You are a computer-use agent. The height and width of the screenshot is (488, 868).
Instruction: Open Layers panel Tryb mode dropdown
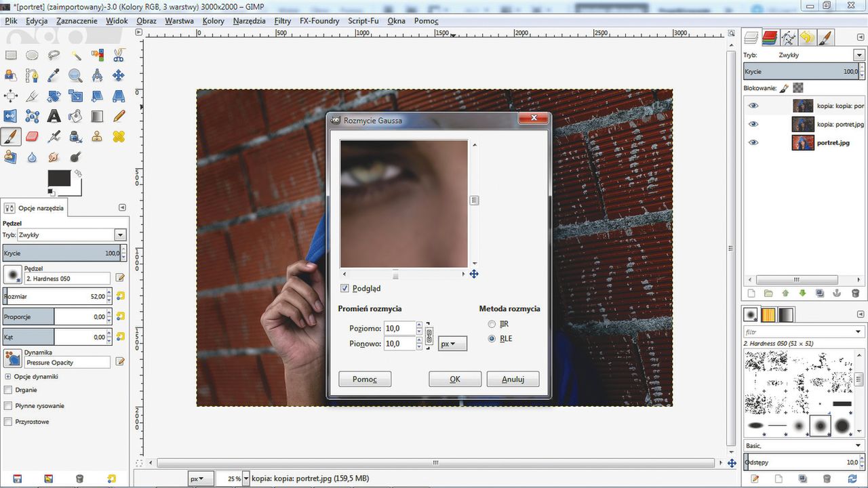click(859, 55)
